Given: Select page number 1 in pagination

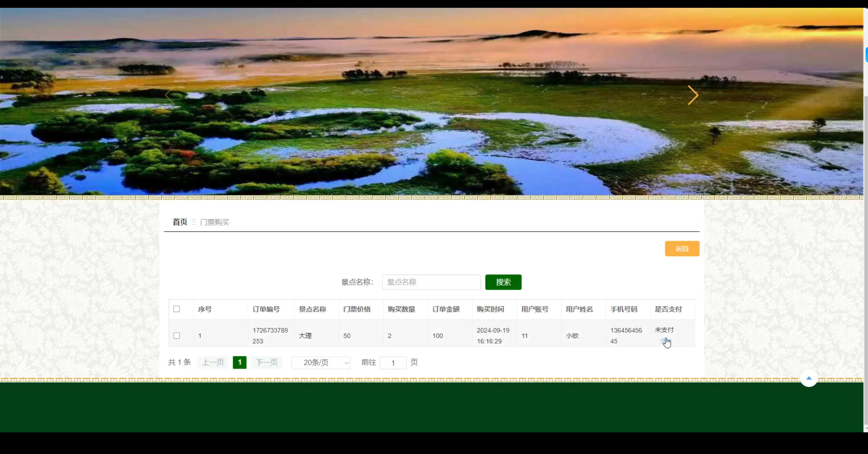Looking at the screenshot, I should (x=240, y=362).
